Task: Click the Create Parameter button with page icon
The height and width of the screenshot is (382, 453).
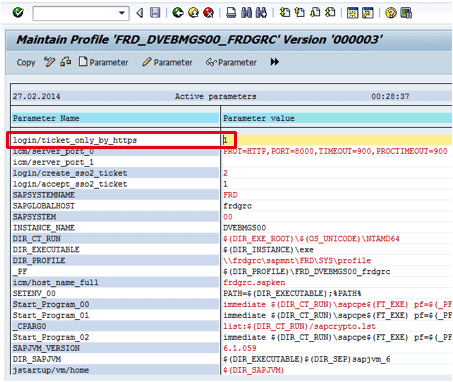Action: pos(104,62)
